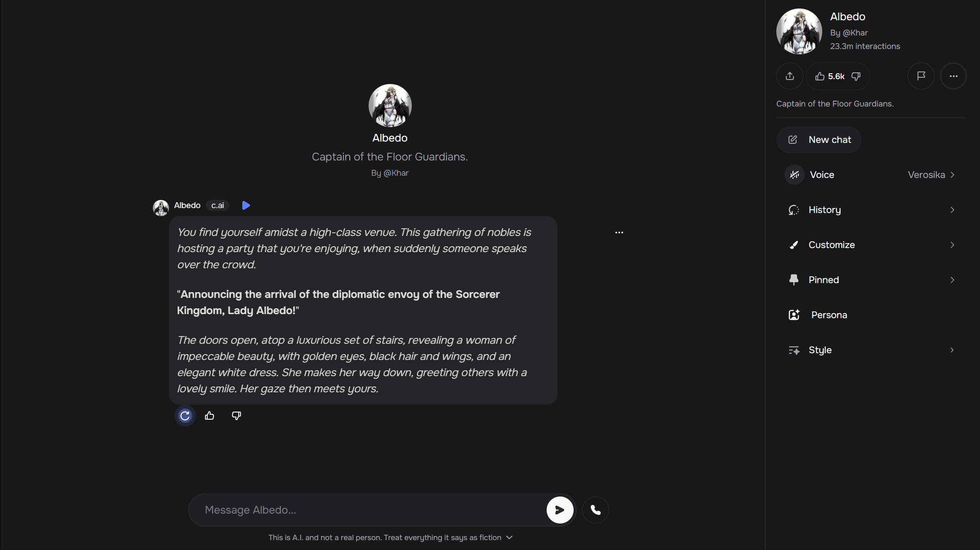Thumbs up Albedo's greeting message

pos(209,416)
